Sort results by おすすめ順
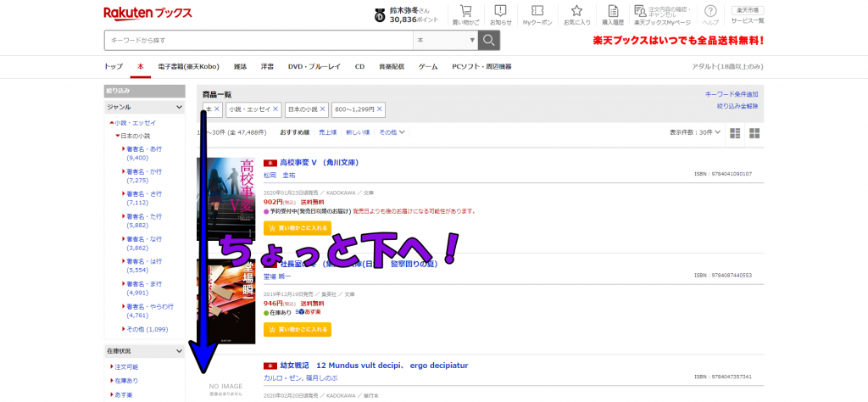 coord(294,132)
